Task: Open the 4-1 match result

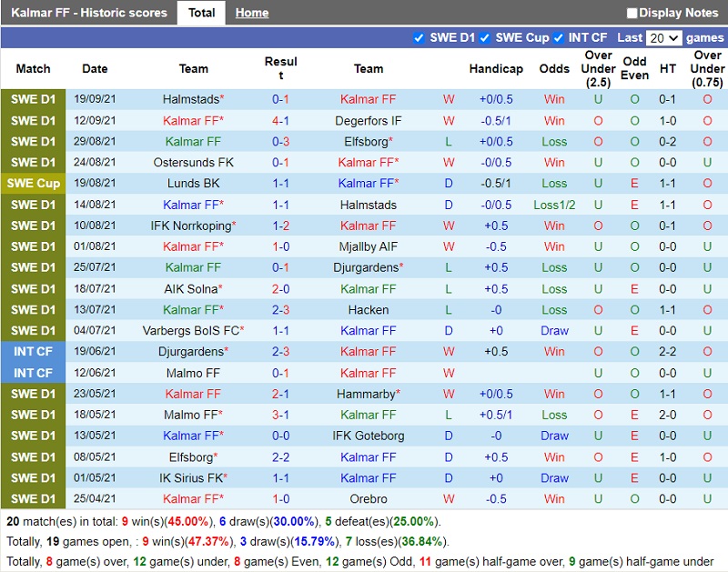Action: coord(280,121)
